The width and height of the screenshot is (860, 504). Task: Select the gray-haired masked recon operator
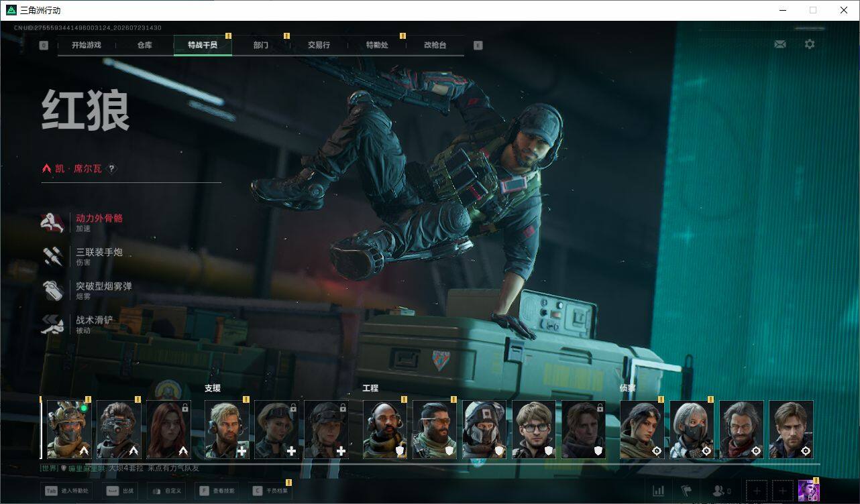point(692,430)
